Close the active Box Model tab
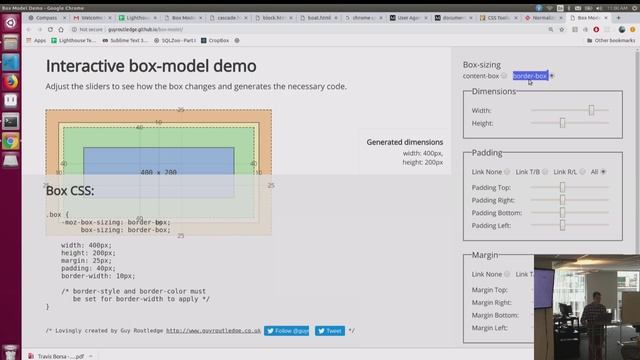Screen dimensions: 640x360 606,18
